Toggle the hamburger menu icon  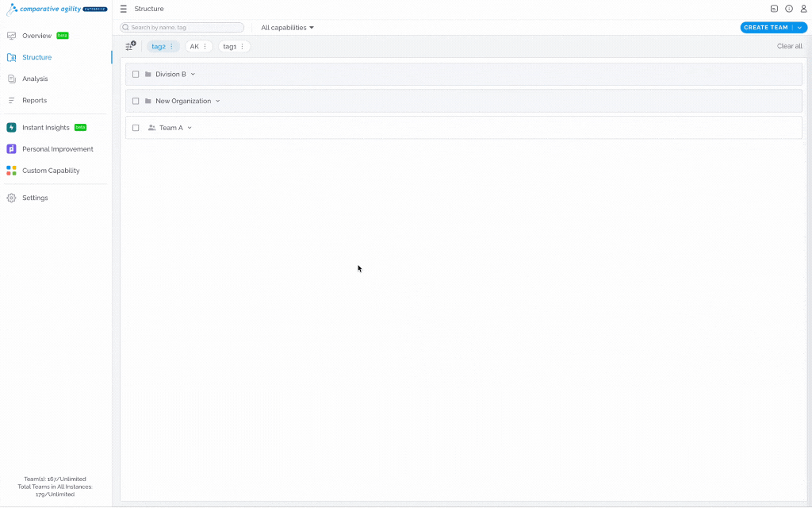click(123, 9)
